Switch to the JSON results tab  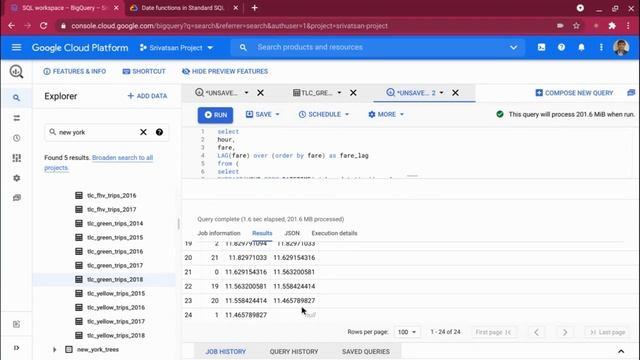[x=292, y=233]
